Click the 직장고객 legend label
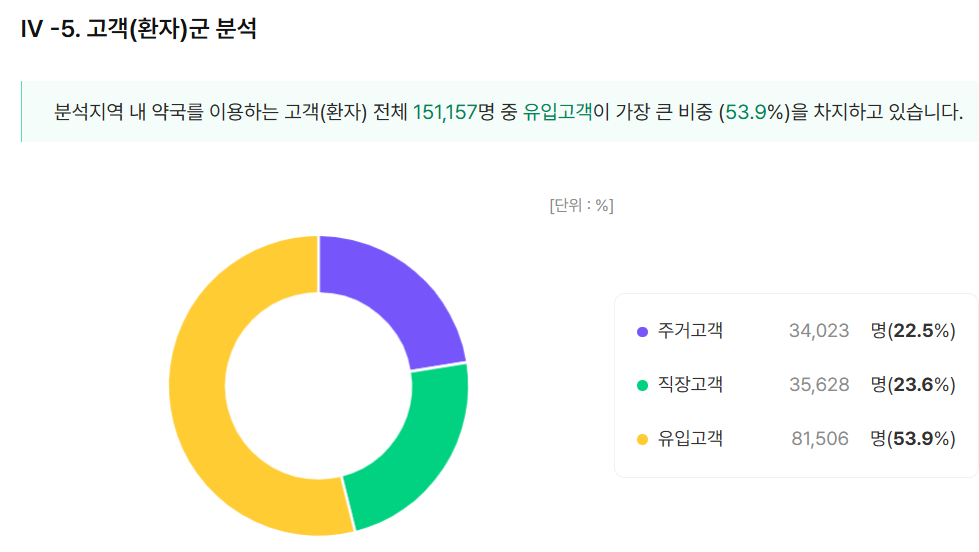Viewport: 979px width, 552px height. [x=690, y=384]
